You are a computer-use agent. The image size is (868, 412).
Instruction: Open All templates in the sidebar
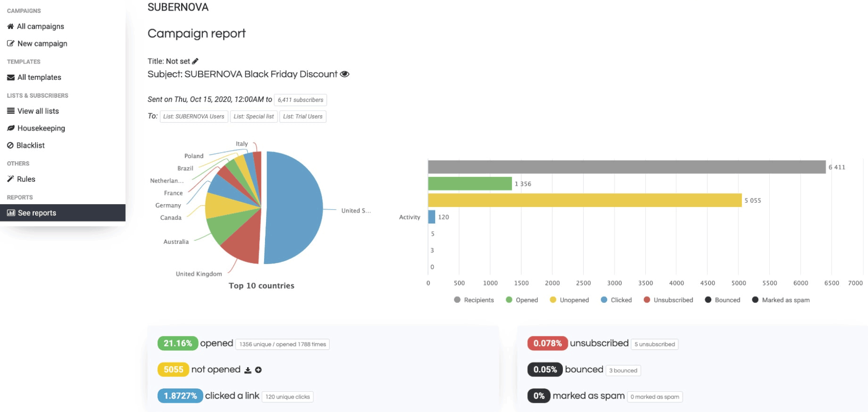34,77
